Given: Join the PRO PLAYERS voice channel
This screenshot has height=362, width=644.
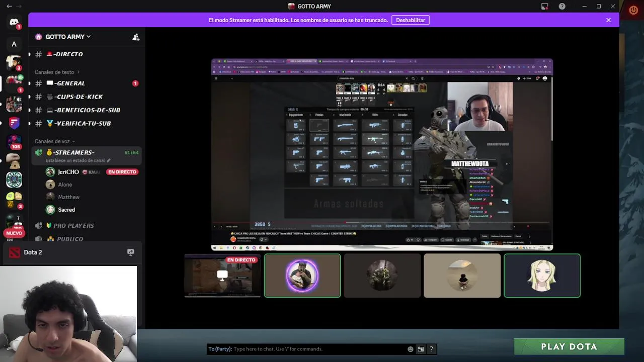Looking at the screenshot, I should 86,226.
